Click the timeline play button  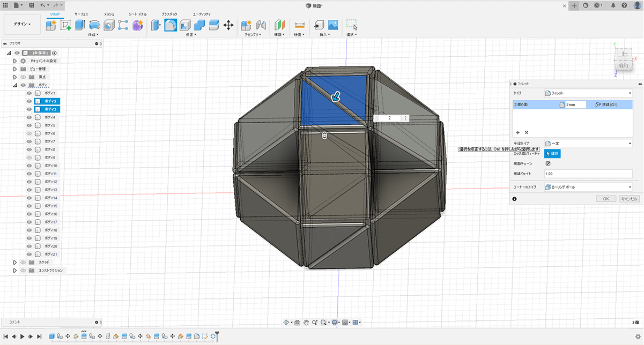tap(22, 336)
